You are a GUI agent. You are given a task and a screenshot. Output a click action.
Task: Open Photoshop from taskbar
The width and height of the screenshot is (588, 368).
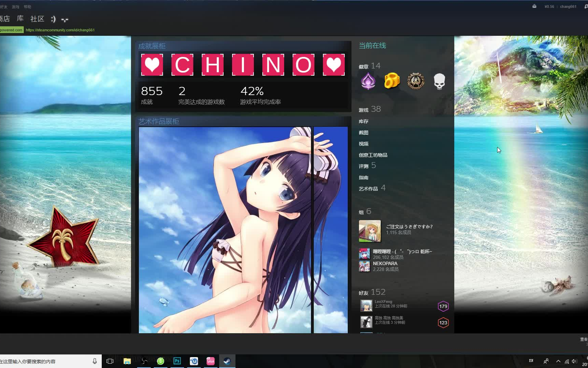[x=177, y=361]
